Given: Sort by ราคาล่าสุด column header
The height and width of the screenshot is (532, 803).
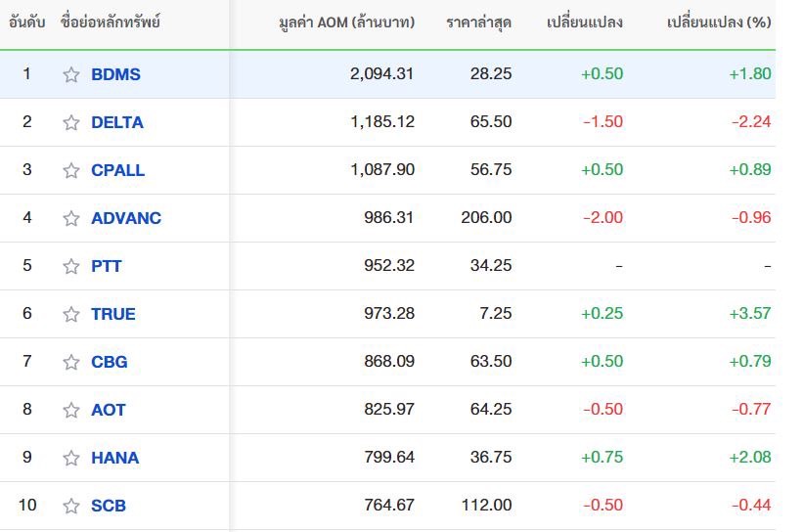Looking at the screenshot, I should (478, 22).
